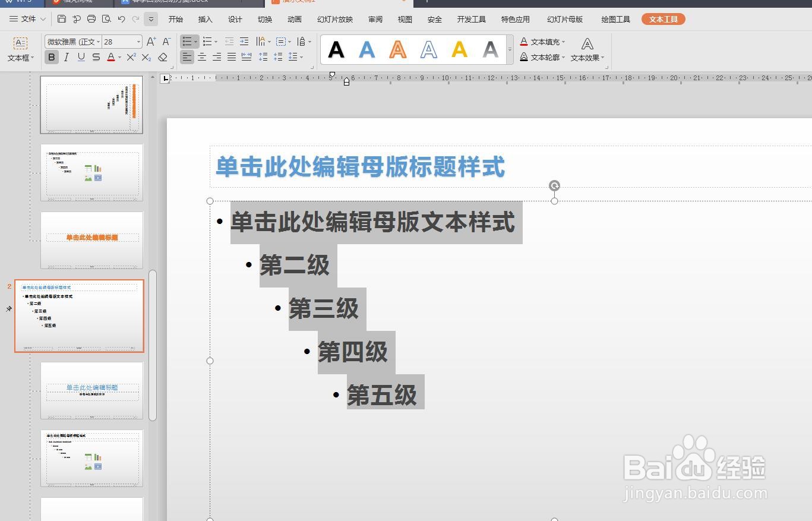Open the font name dropdown 微软雅黑
This screenshot has height=521, width=812.
98,42
